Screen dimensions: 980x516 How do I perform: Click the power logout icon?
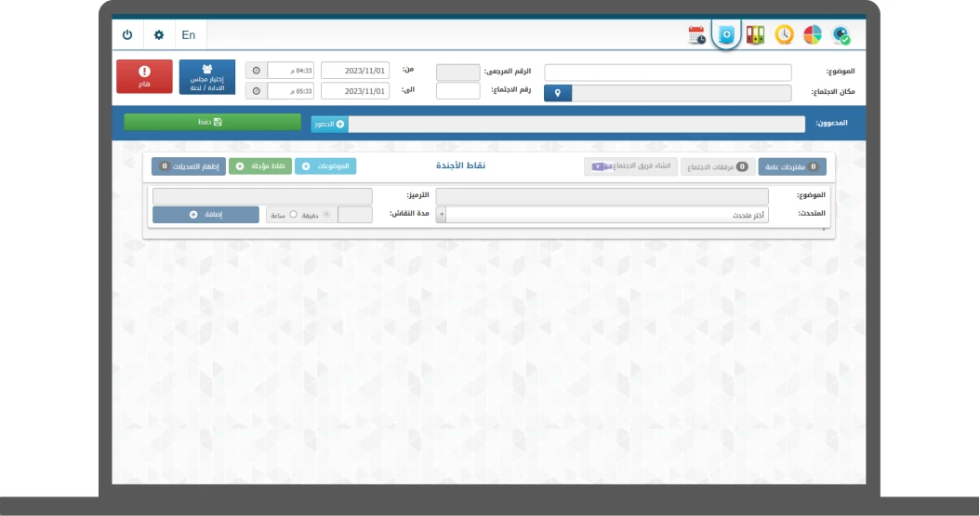[x=127, y=35]
